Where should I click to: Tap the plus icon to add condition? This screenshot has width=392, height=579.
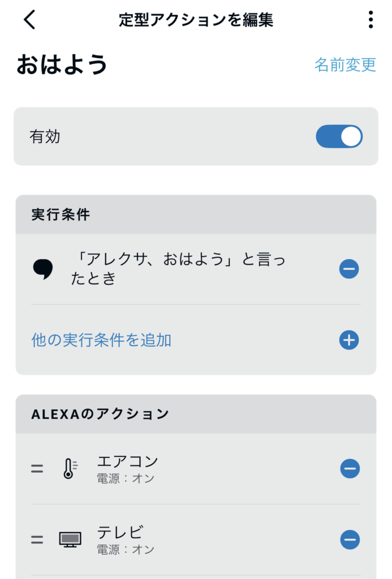click(349, 340)
